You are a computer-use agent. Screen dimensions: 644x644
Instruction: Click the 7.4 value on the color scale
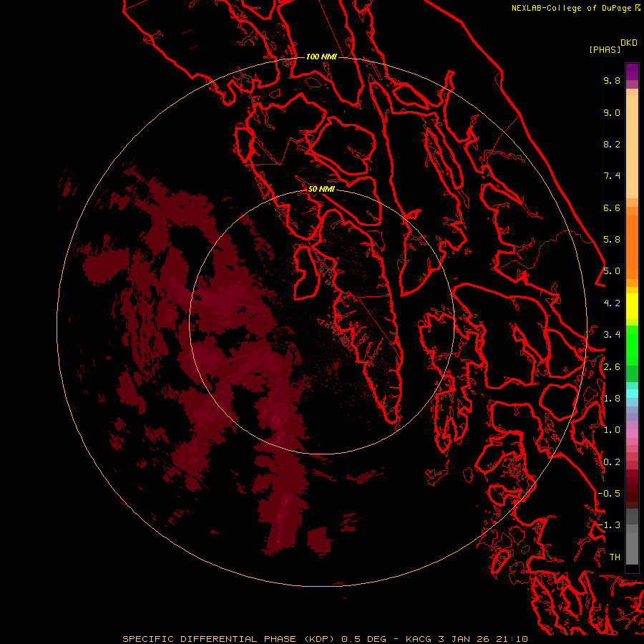[612, 176]
